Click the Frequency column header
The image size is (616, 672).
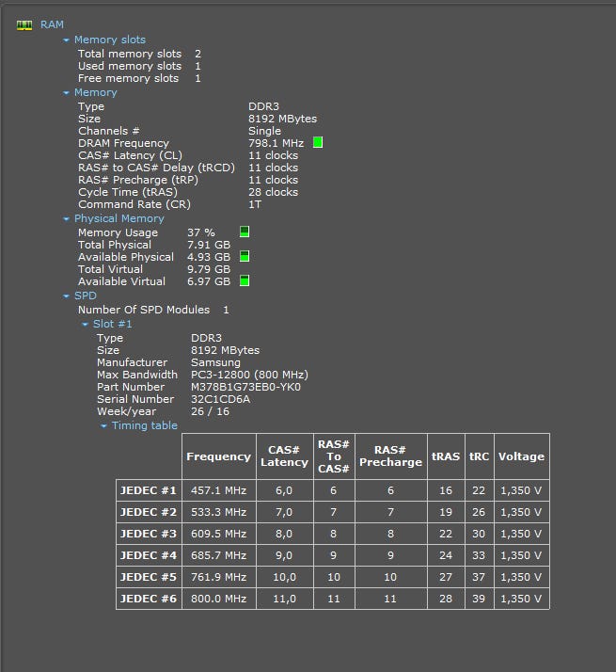pyautogui.click(x=218, y=456)
